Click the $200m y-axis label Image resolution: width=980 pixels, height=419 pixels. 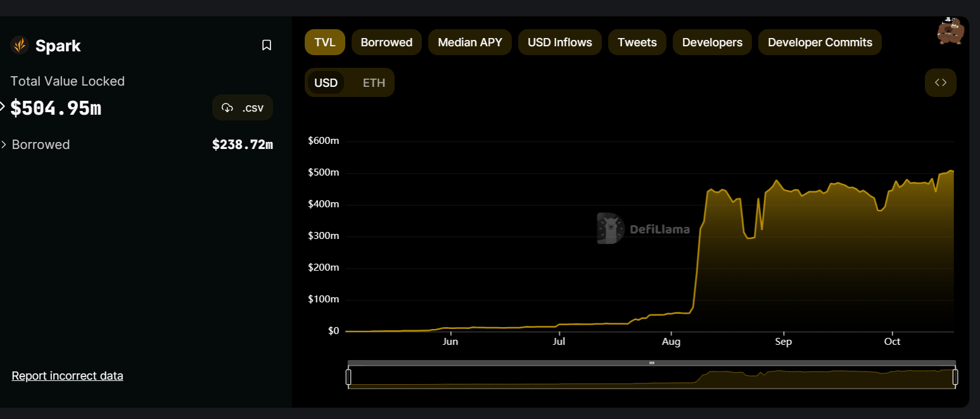tap(324, 268)
